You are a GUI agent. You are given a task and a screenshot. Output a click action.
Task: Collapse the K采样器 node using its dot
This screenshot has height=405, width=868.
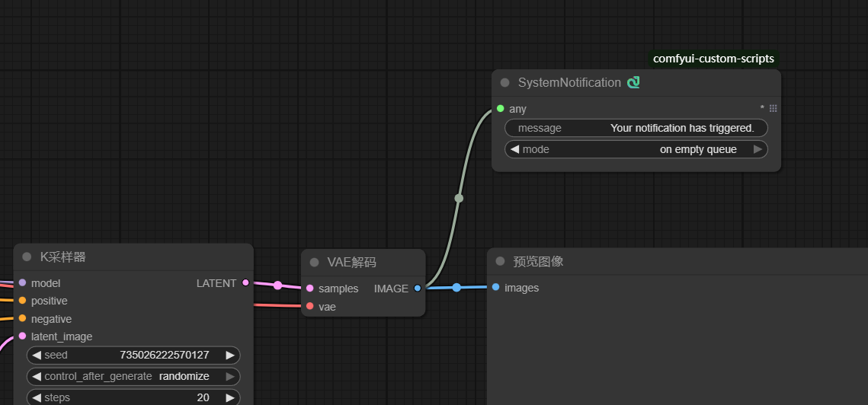pyautogui.click(x=27, y=257)
